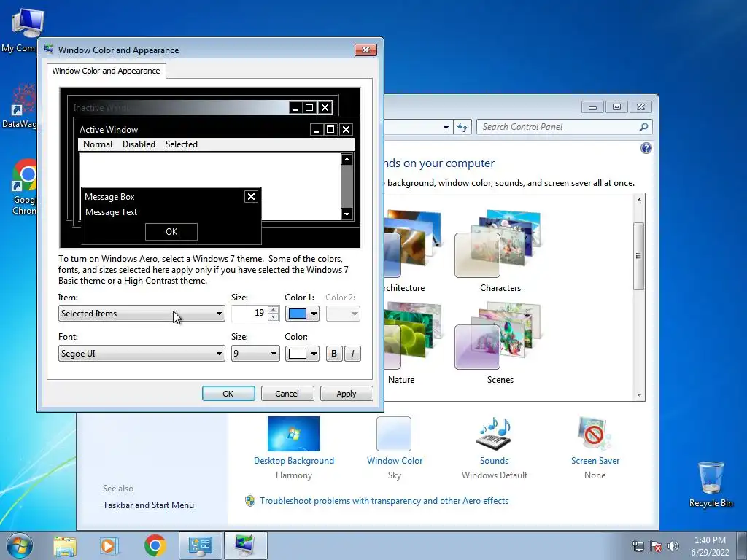747x560 pixels.
Task: Open the font Color white swatch picker
Action: [302, 354]
